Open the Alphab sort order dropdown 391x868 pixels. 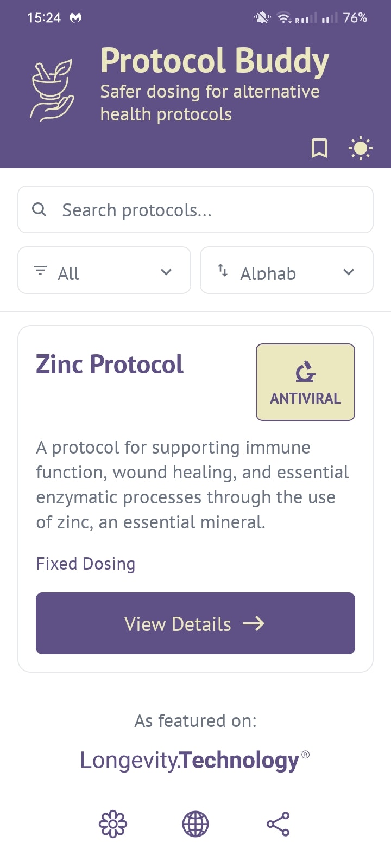286,270
